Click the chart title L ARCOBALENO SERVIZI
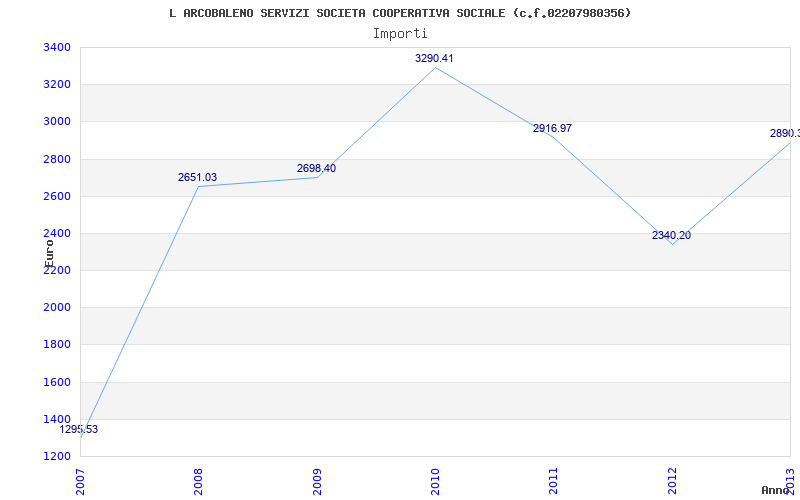The height and width of the screenshot is (500, 800). 400,13
